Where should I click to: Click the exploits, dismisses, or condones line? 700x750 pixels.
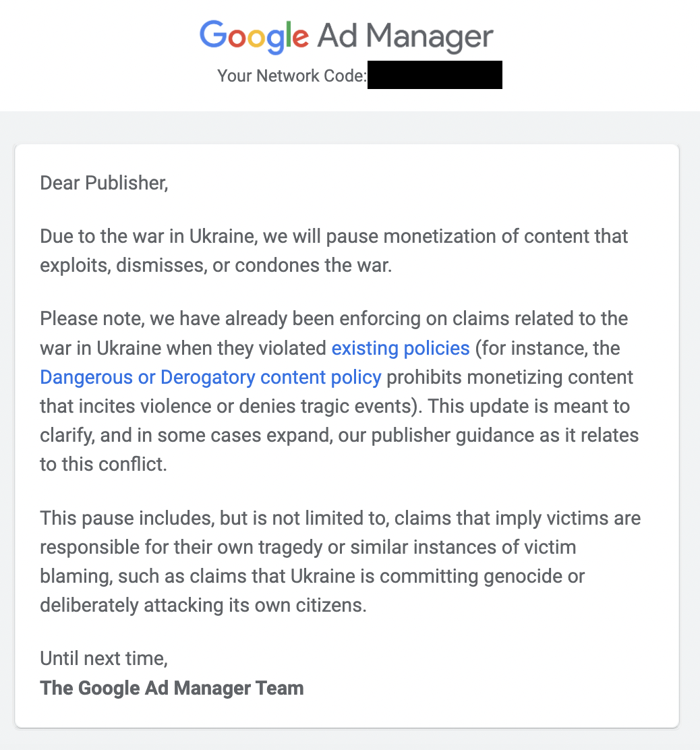click(216, 266)
